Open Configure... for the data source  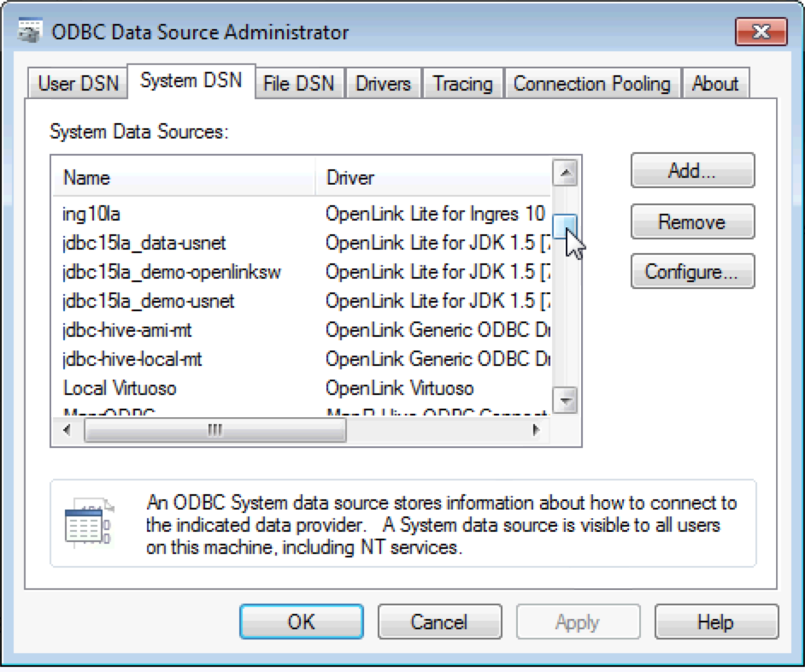point(692,272)
